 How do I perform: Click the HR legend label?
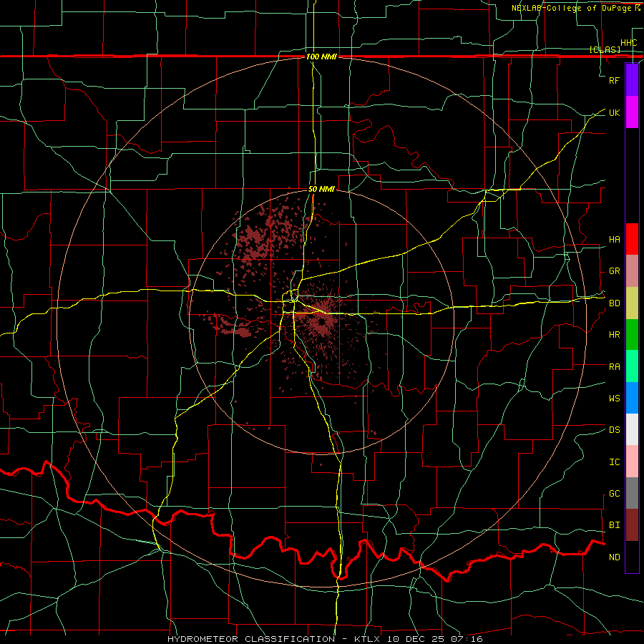[614, 335]
